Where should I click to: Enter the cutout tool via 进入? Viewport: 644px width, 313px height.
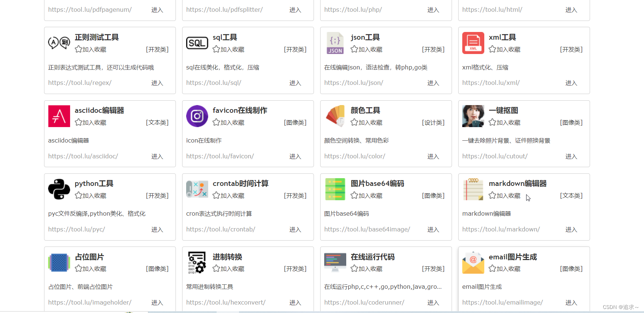[571, 156]
